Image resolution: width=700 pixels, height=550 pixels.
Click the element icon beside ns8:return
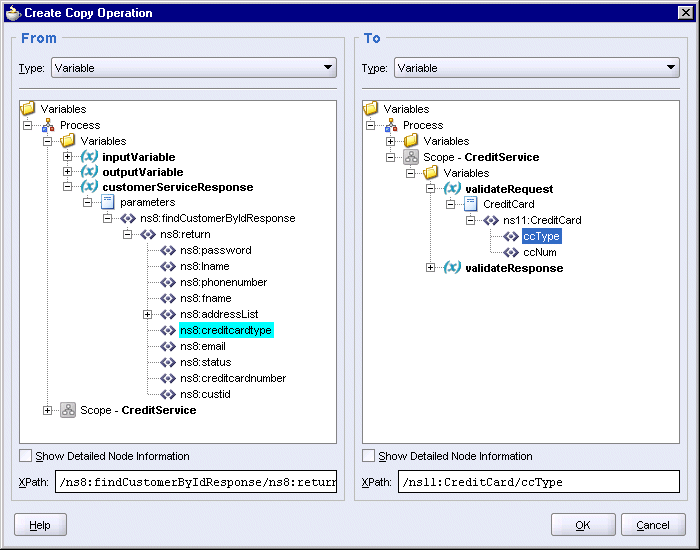[148, 234]
